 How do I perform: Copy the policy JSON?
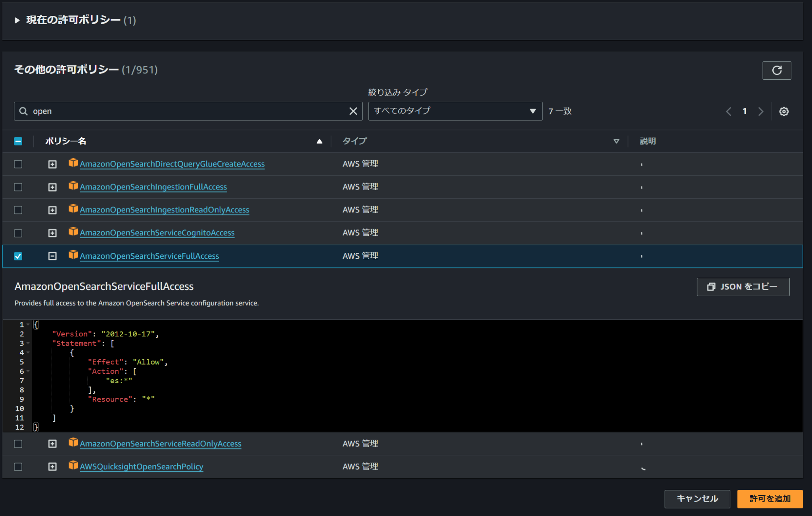[743, 287]
